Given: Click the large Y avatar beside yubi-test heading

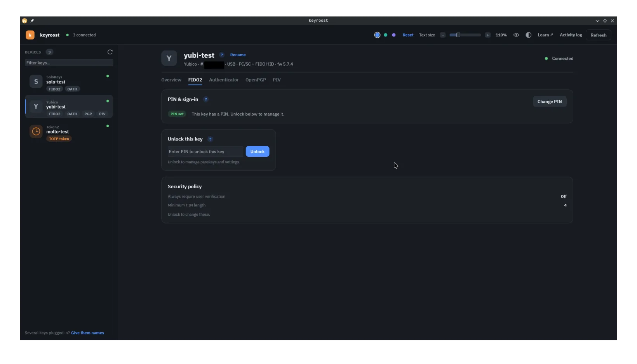Looking at the screenshot, I should pyautogui.click(x=169, y=58).
